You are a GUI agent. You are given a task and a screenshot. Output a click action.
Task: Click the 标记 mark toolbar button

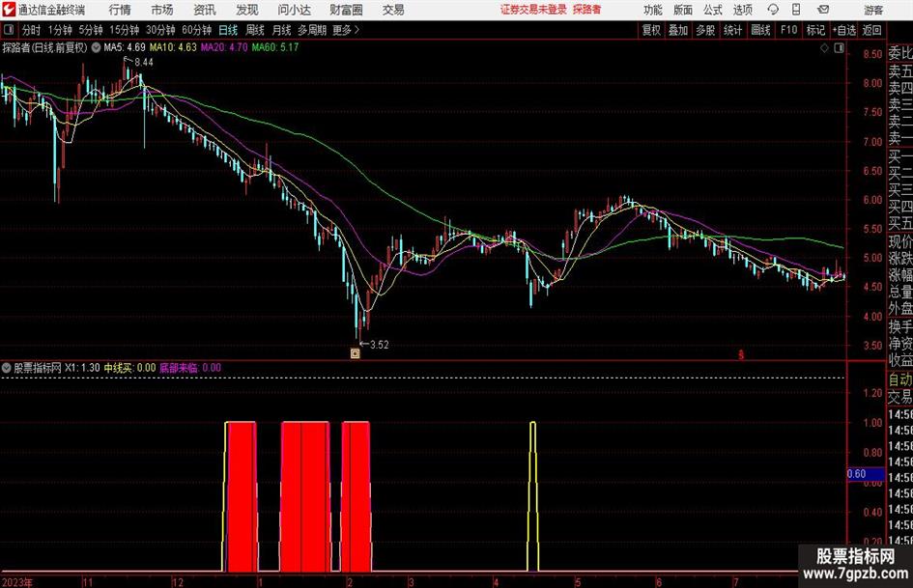coord(815,30)
